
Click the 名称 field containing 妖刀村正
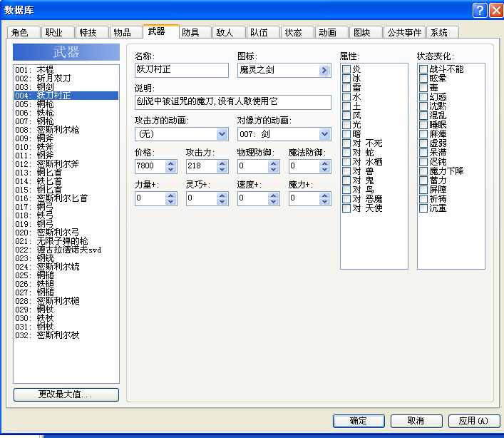[182, 70]
